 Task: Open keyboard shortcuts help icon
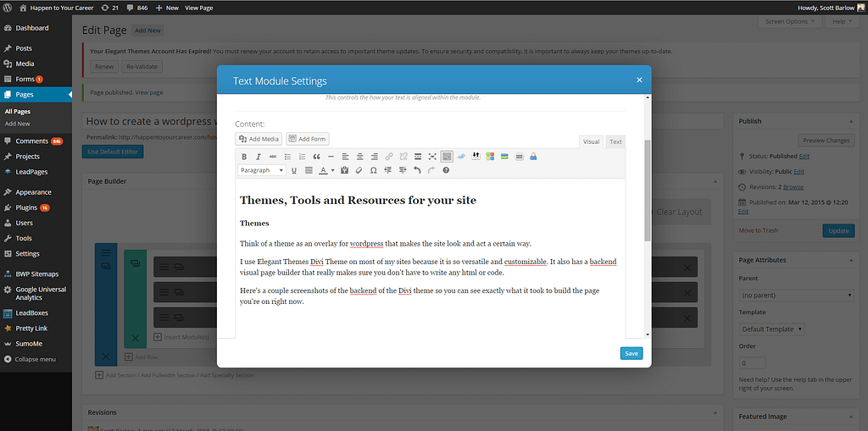tap(446, 170)
